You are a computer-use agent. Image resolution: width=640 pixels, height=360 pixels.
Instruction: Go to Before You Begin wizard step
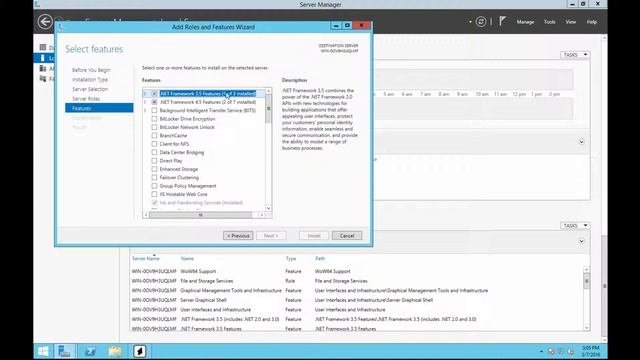(x=91, y=70)
